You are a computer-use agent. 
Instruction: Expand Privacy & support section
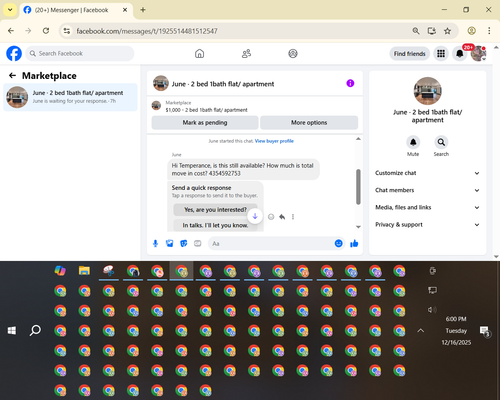pyautogui.click(x=427, y=225)
